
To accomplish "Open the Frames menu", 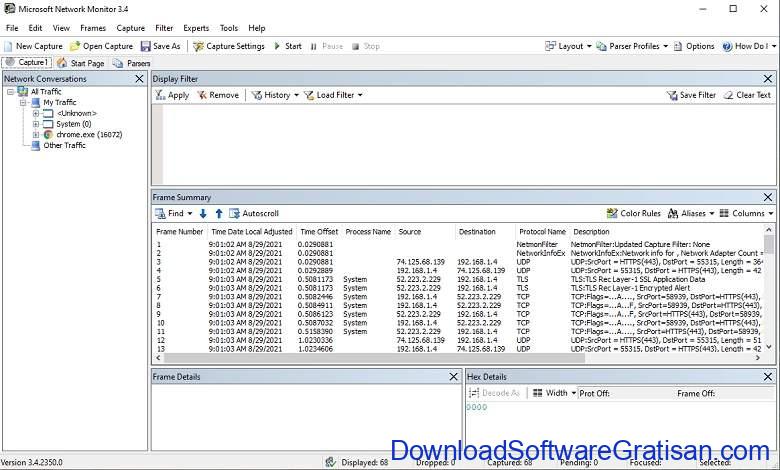I will (x=93, y=28).
